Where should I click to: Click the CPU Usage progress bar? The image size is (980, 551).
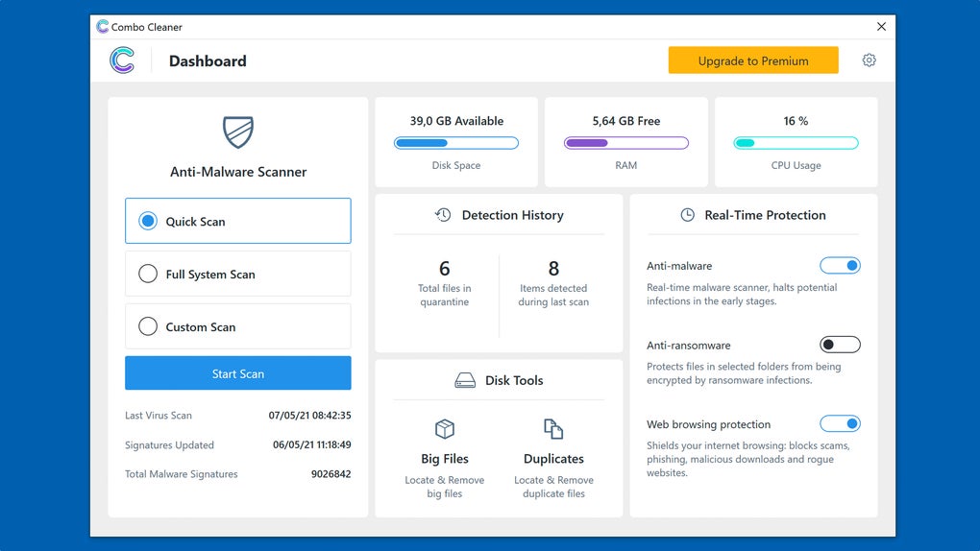(796, 143)
